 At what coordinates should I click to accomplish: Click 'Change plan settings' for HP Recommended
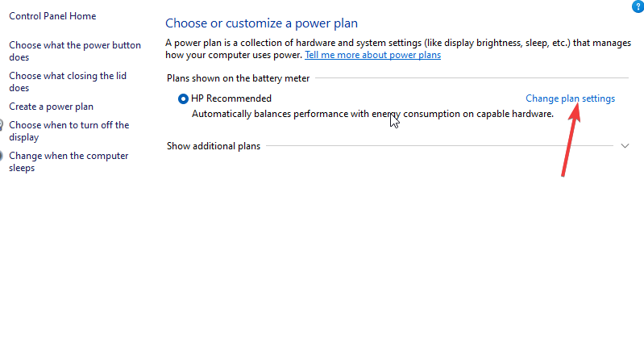point(570,98)
